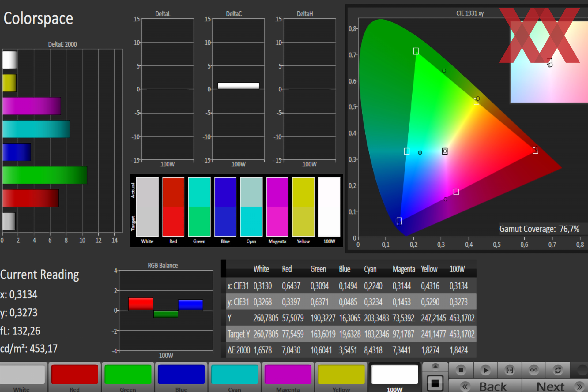
Task: Click the Green ΔE 2000 value 10,6041
Action: [321, 350]
